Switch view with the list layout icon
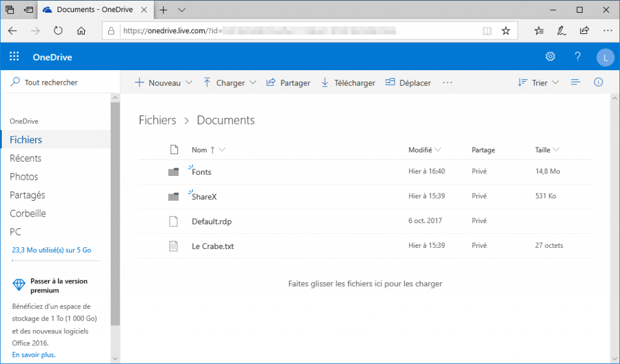Screen dimensions: 620x364 click(x=575, y=82)
